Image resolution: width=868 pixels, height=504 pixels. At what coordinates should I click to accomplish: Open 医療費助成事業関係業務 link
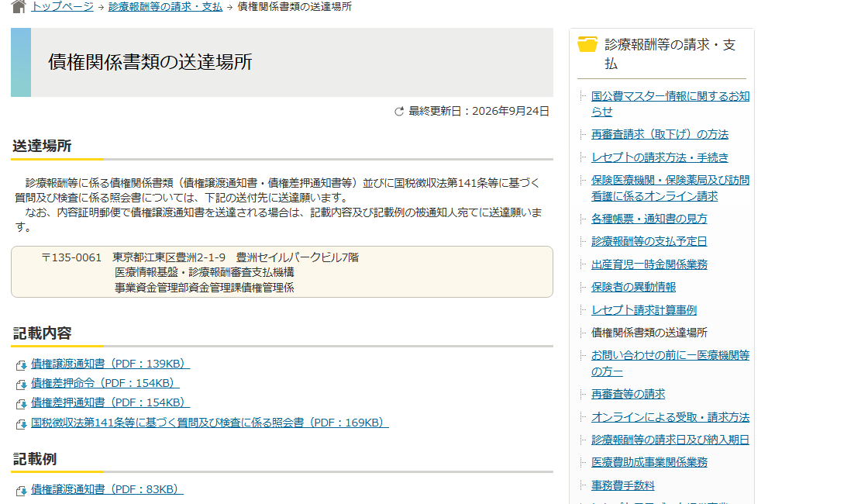coord(649,462)
